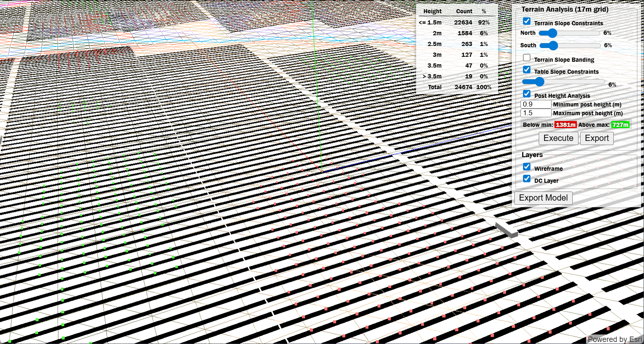Click the Export button beside Execute
Image resolution: width=644 pixels, height=344 pixels.
pos(597,138)
